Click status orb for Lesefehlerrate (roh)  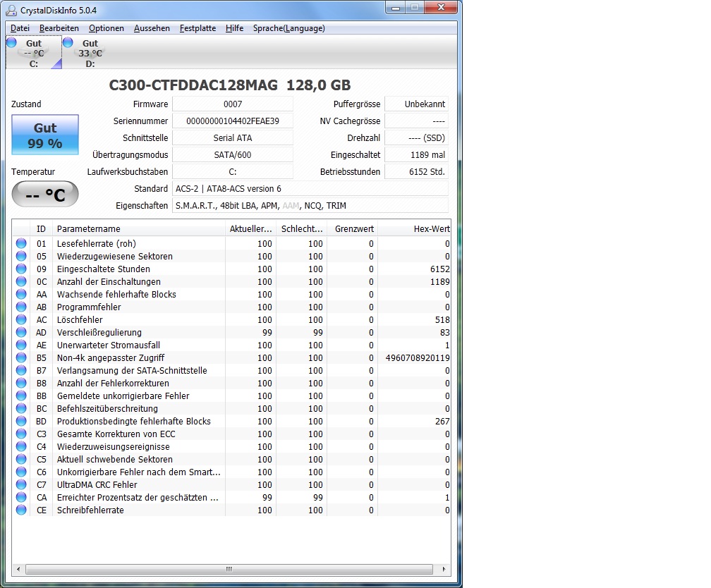click(x=21, y=243)
